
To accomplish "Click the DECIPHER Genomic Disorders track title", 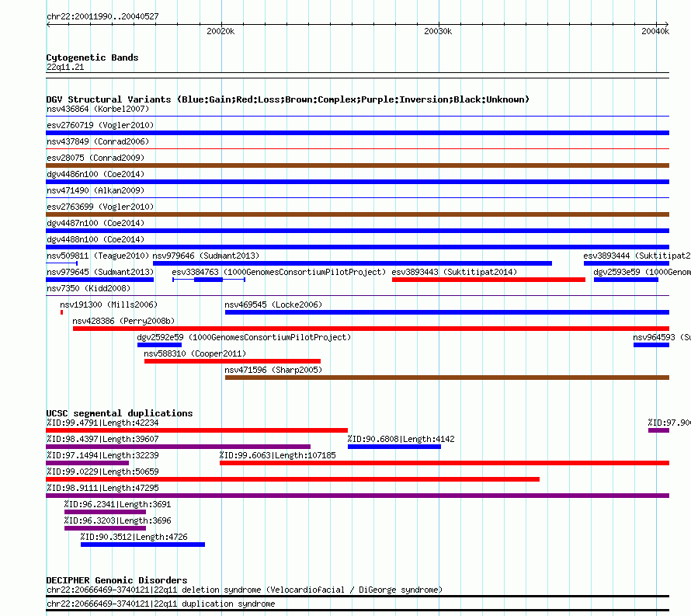I will tap(116, 580).
